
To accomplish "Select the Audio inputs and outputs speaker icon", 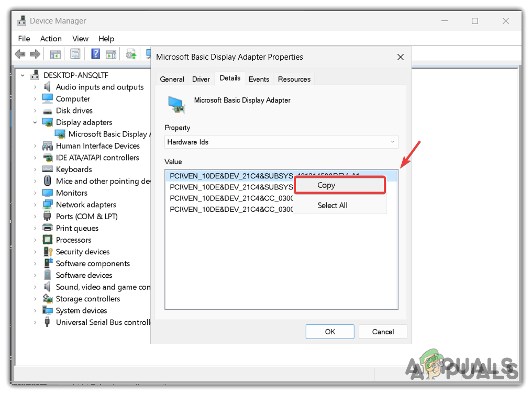I will [48, 87].
